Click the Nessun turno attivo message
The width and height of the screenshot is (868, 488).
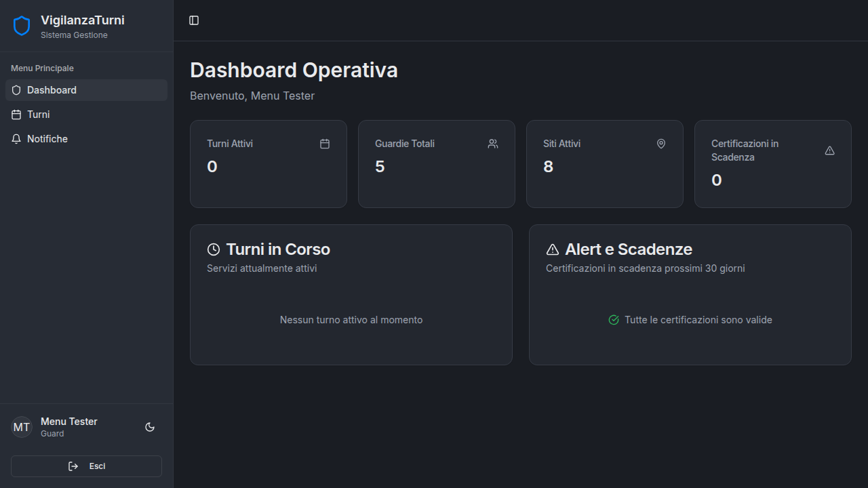pyautogui.click(x=351, y=320)
